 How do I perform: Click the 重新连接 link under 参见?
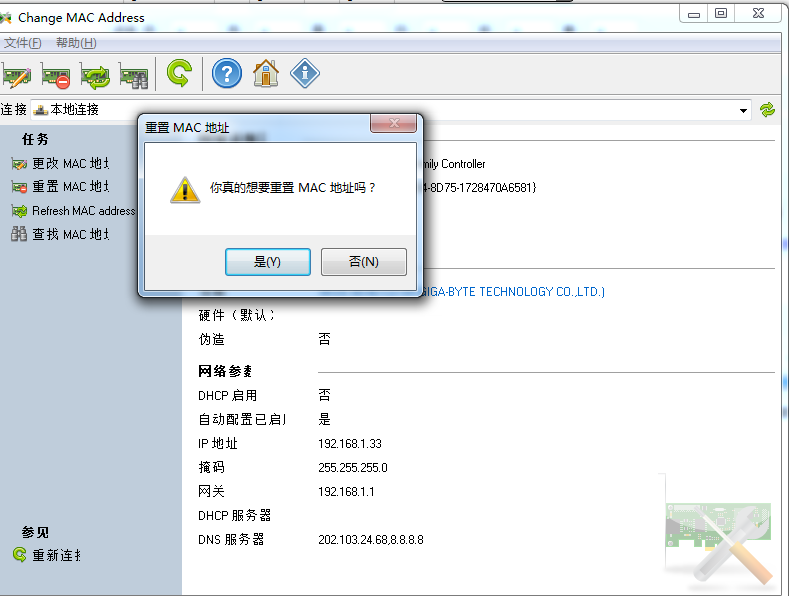pyautogui.click(x=55, y=555)
